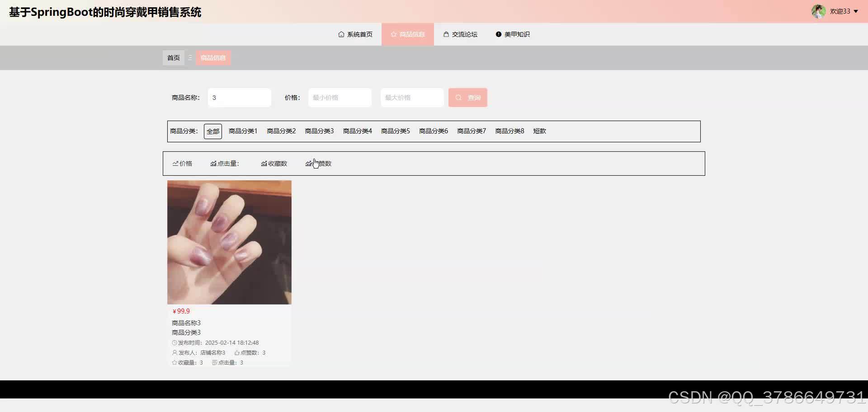Click the house icon beside 系统首页
This screenshot has width=868, height=412.
point(341,34)
